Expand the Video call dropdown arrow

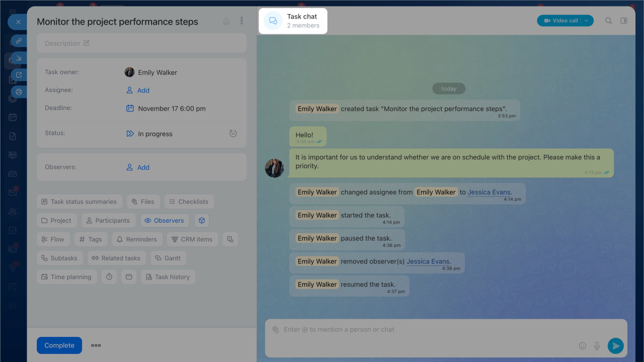[587, 21]
